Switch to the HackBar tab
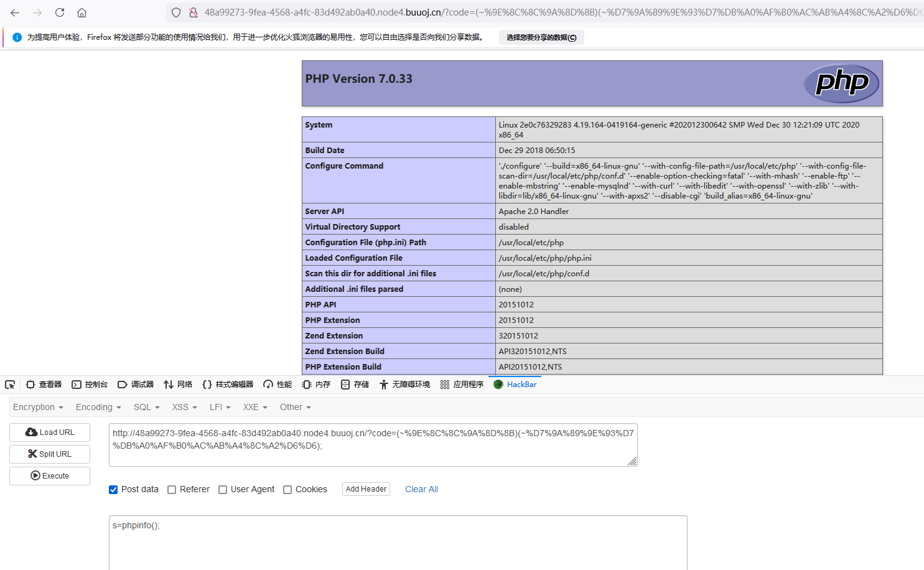The width and height of the screenshot is (924, 570). tap(515, 385)
